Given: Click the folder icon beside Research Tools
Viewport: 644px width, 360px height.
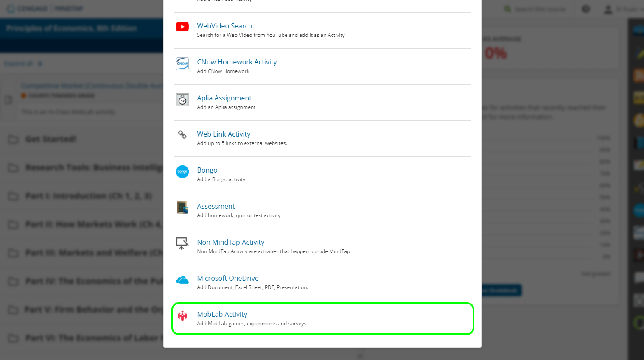Looking at the screenshot, I should pyautogui.click(x=13, y=168).
